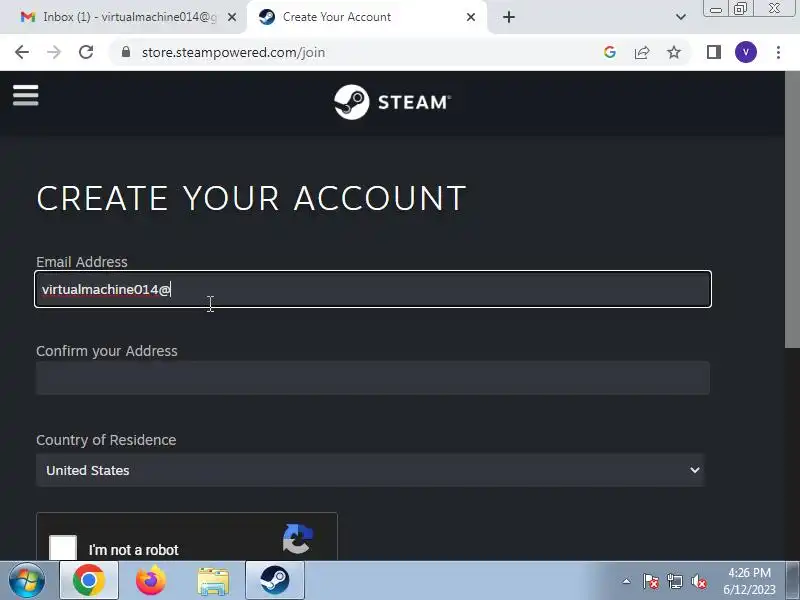
Task: Click the Steam logo in the header
Action: [392, 102]
